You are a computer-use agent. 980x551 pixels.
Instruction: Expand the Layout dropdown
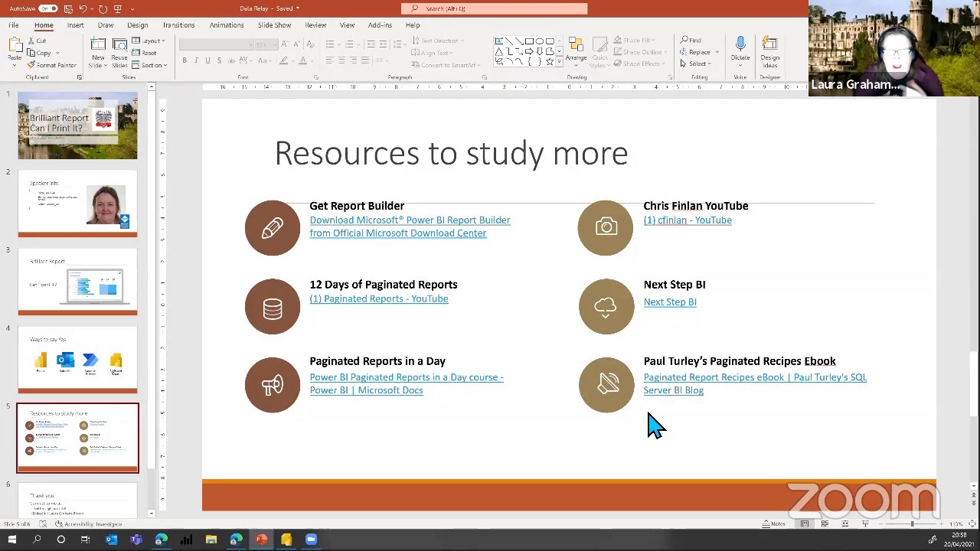point(149,41)
